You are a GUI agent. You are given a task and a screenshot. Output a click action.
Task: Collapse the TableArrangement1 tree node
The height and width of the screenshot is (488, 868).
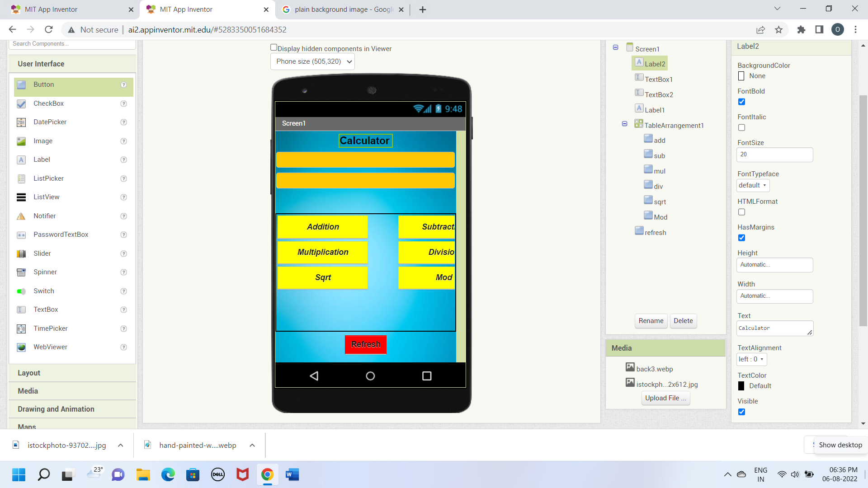[x=624, y=124]
